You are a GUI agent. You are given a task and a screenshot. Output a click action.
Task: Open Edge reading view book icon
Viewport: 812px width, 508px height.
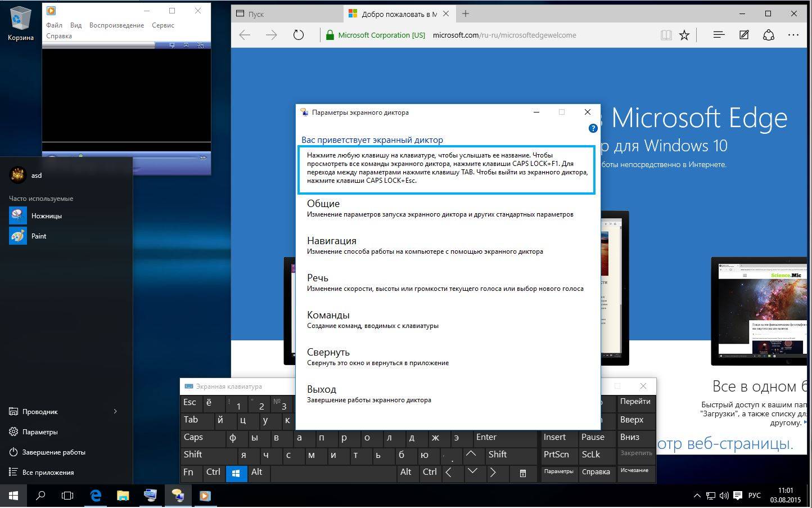pyautogui.click(x=666, y=35)
